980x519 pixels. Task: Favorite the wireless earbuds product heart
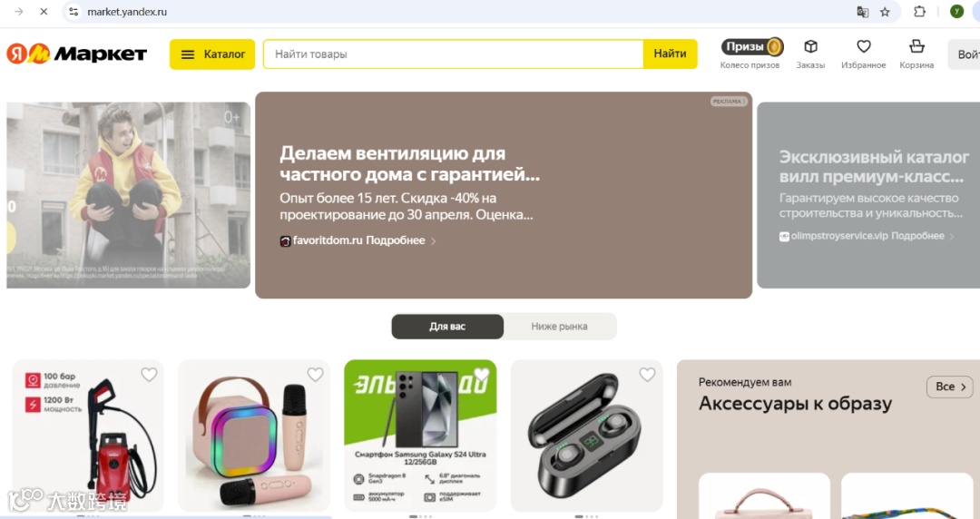(x=648, y=375)
